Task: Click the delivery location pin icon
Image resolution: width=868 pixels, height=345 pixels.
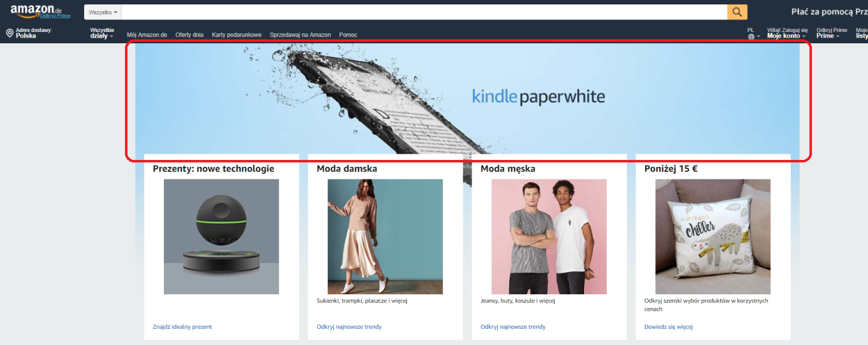Action: (9, 33)
